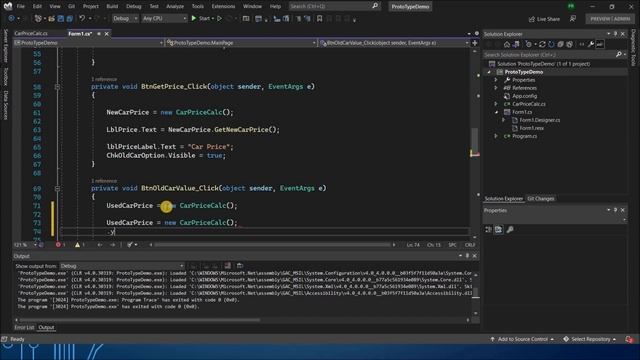Toggle Word Wrap in Output toolbar
Viewport: 640px width, 360px height.
[x=240, y=266]
